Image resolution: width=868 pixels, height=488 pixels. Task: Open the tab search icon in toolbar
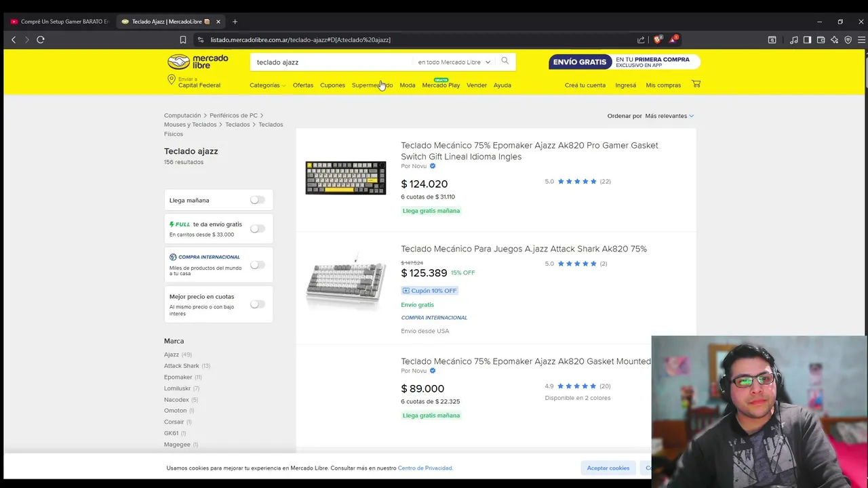(772, 39)
